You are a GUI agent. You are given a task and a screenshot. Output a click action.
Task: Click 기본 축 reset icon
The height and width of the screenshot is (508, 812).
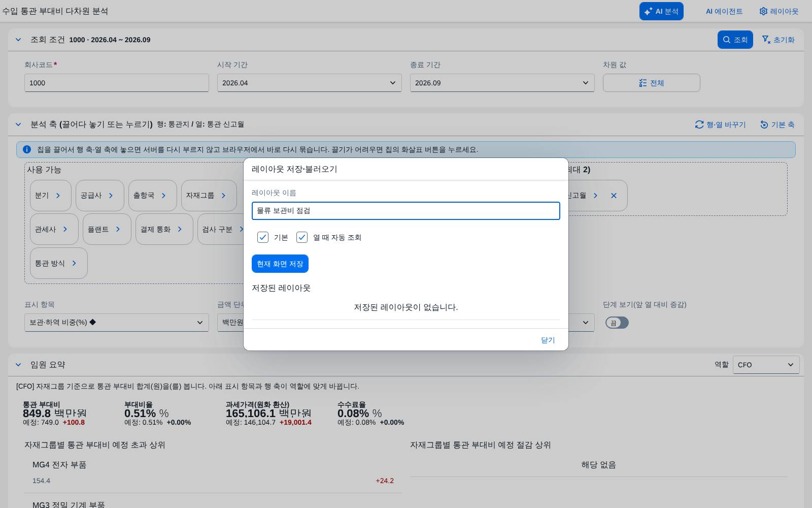tap(764, 124)
